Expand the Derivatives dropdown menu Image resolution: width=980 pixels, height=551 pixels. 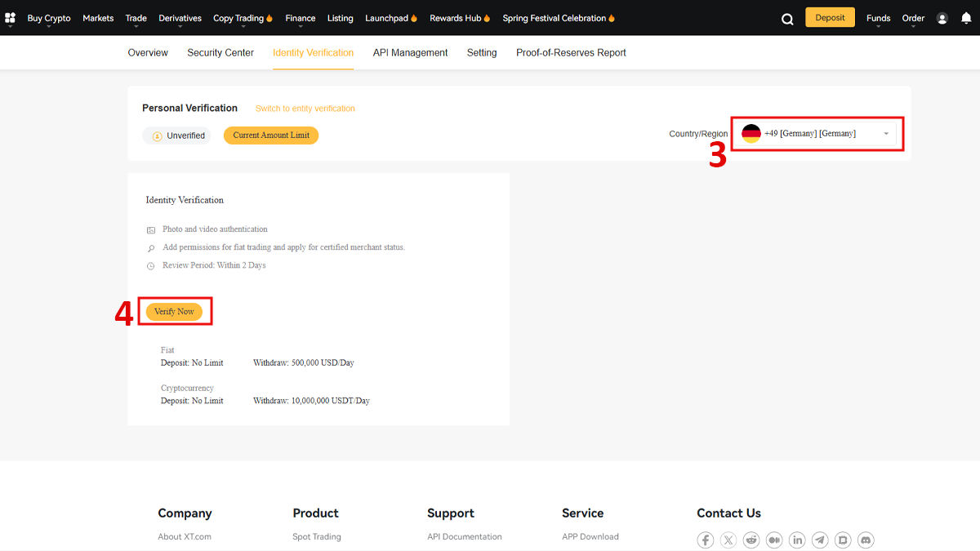tap(180, 19)
